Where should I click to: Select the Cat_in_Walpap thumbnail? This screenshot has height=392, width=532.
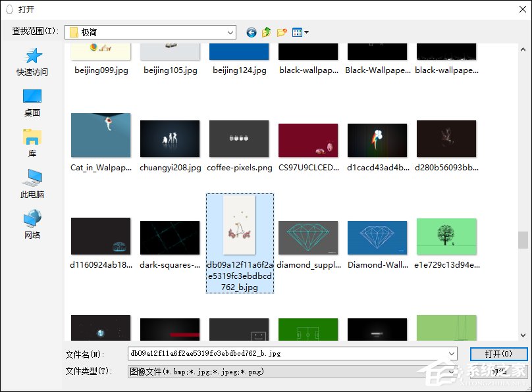[100, 138]
